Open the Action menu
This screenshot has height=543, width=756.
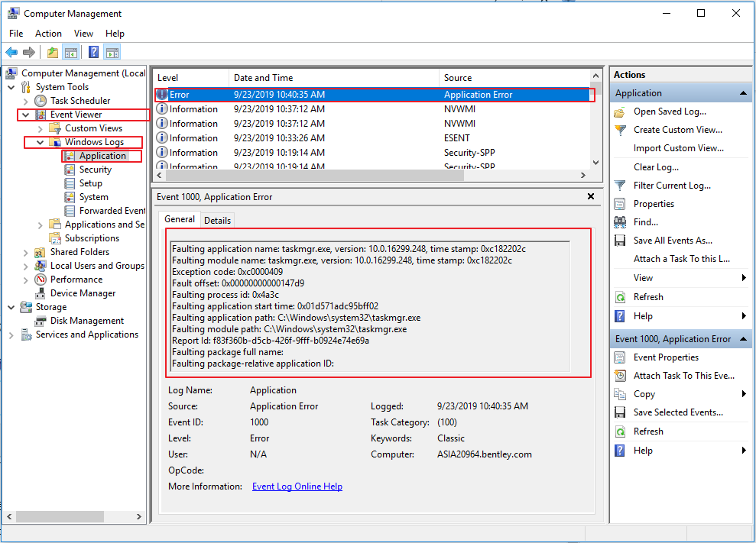(48, 34)
